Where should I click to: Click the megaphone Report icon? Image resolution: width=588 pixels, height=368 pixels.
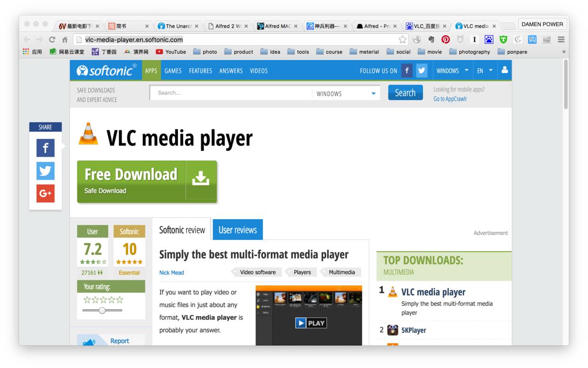pyautogui.click(x=89, y=341)
